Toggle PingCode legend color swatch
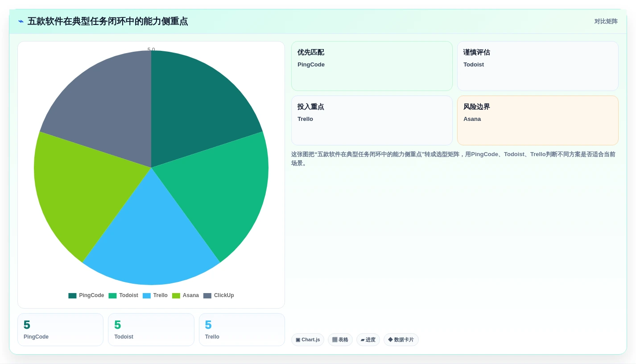 click(x=72, y=296)
